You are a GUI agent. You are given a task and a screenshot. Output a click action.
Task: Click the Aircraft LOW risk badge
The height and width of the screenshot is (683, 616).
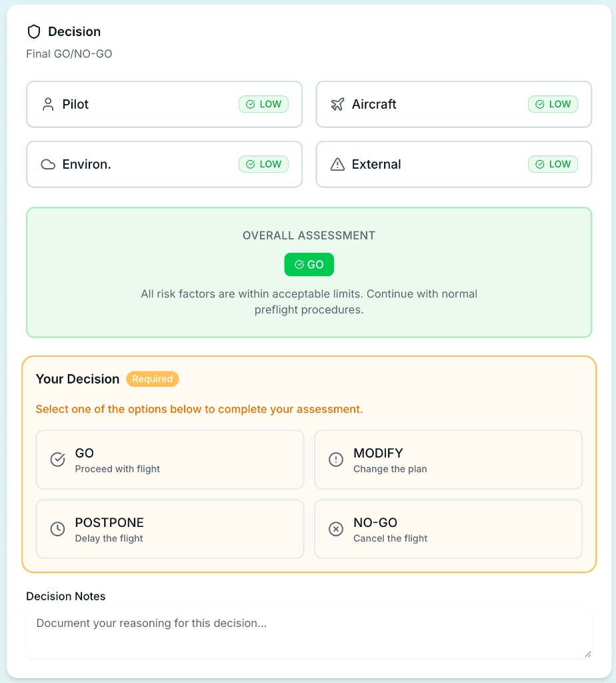[553, 104]
